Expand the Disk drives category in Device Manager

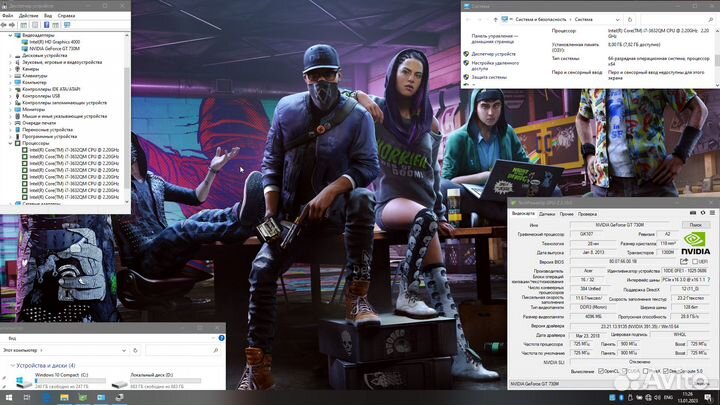click(x=11, y=54)
